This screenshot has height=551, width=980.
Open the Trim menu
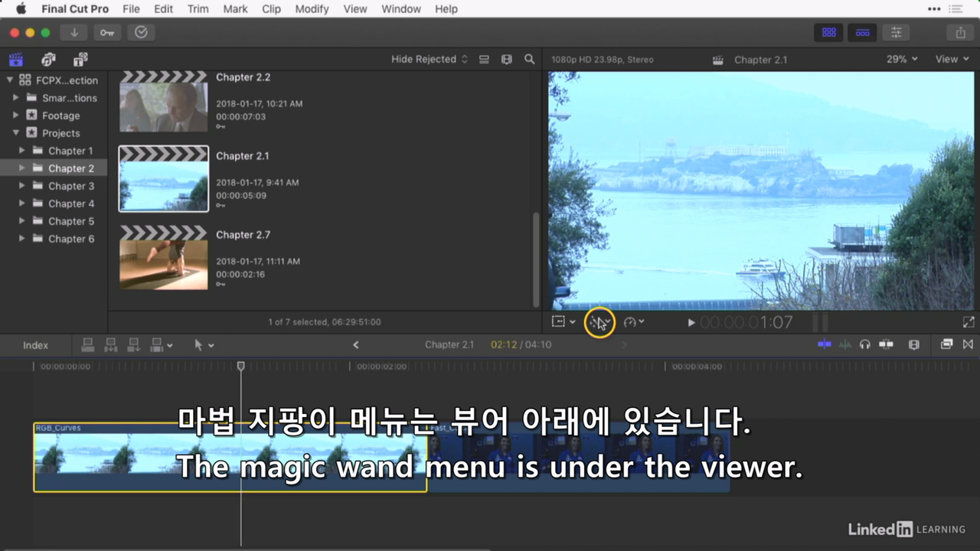coord(198,9)
